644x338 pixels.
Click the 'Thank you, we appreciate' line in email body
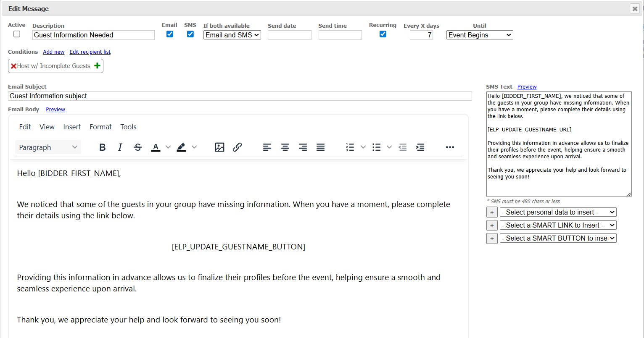[149, 320]
